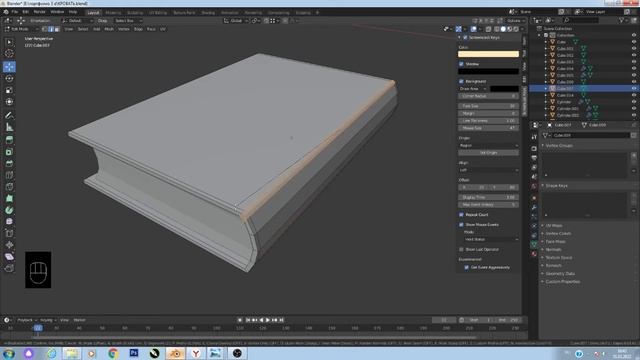Select the Annotate tool
Viewport: 640px width, 360px height.
click(x=9, y=116)
